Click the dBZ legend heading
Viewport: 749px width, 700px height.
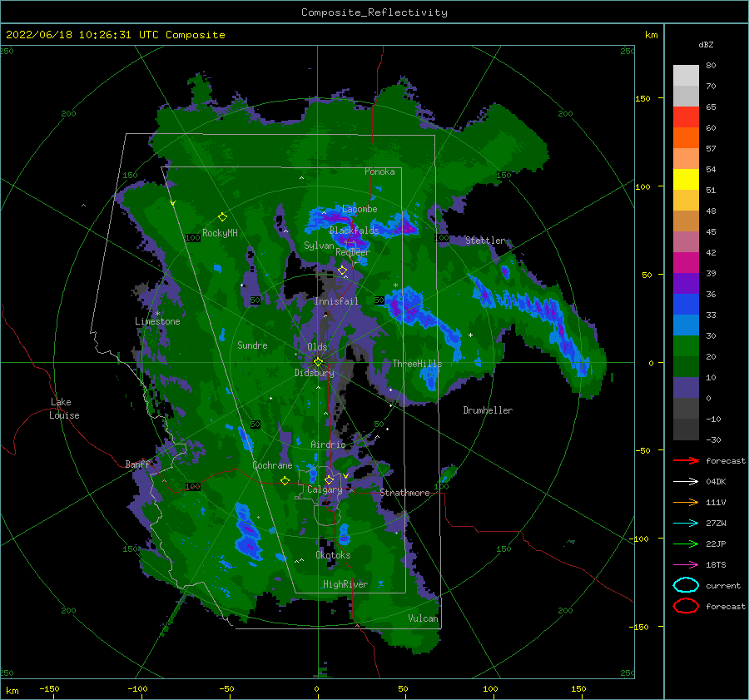[706, 44]
